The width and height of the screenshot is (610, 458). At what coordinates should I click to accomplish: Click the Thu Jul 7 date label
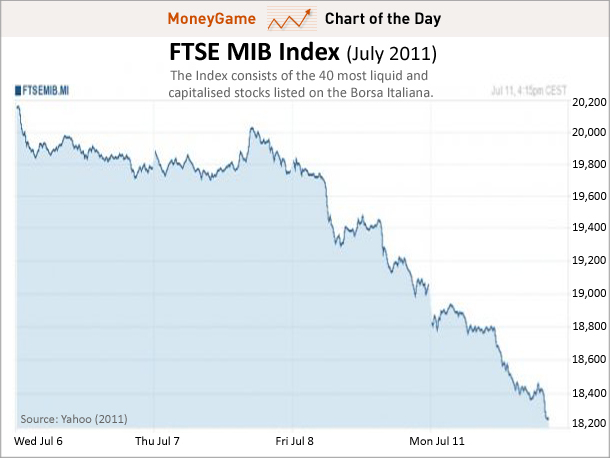coord(159,440)
